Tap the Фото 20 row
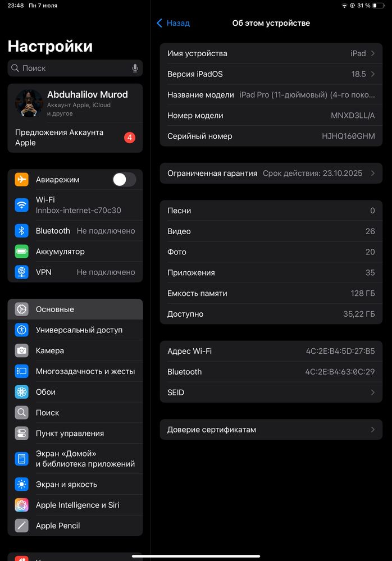Viewport: 392px width, 561px height. (x=271, y=252)
